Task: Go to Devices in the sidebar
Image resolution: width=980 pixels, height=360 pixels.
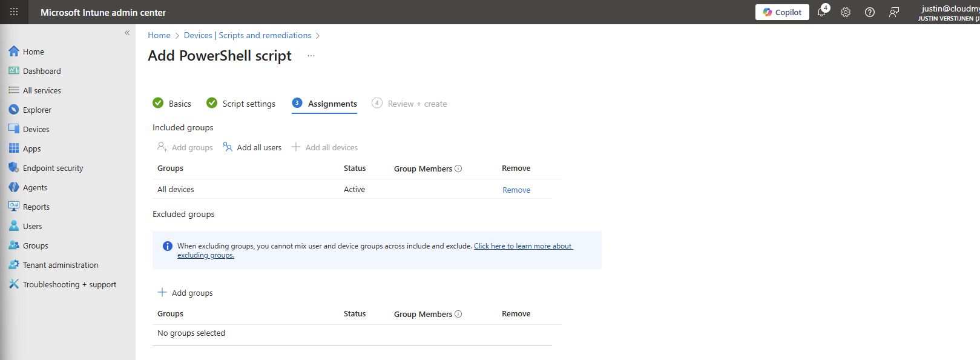Action: tap(36, 129)
